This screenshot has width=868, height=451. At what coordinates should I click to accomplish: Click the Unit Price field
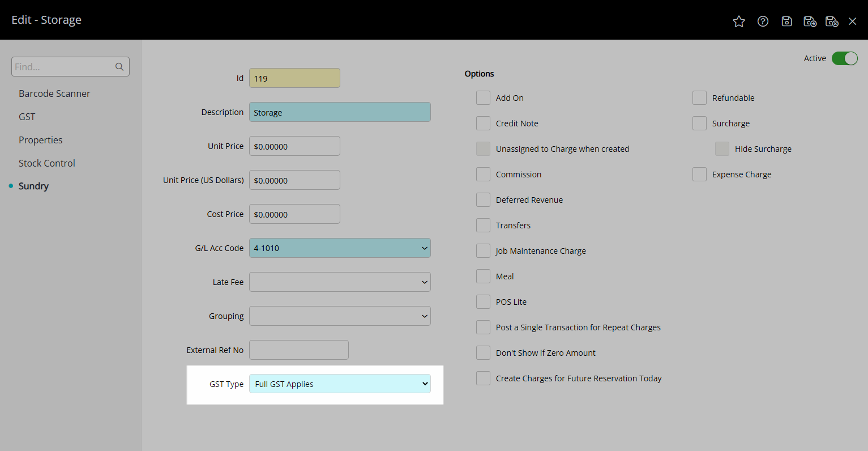294,146
